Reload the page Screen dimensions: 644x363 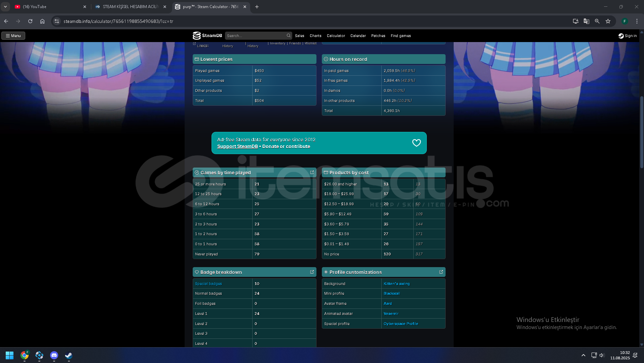(x=30, y=21)
